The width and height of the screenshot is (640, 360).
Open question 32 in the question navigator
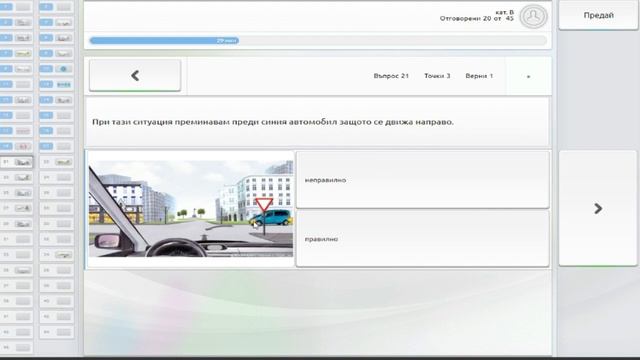click(x=56, y=240)
